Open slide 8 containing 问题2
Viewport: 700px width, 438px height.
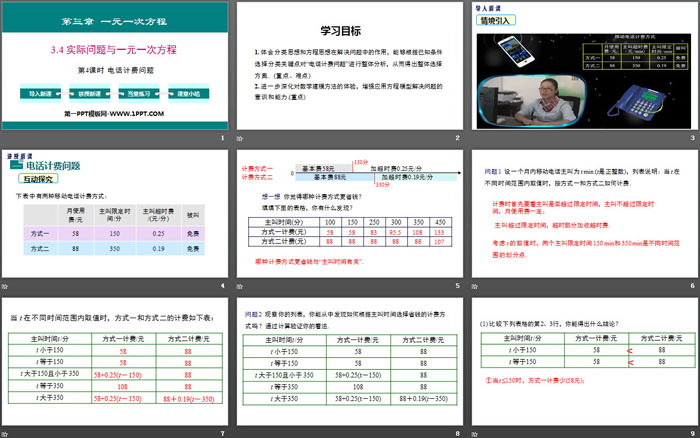(349, 360)
